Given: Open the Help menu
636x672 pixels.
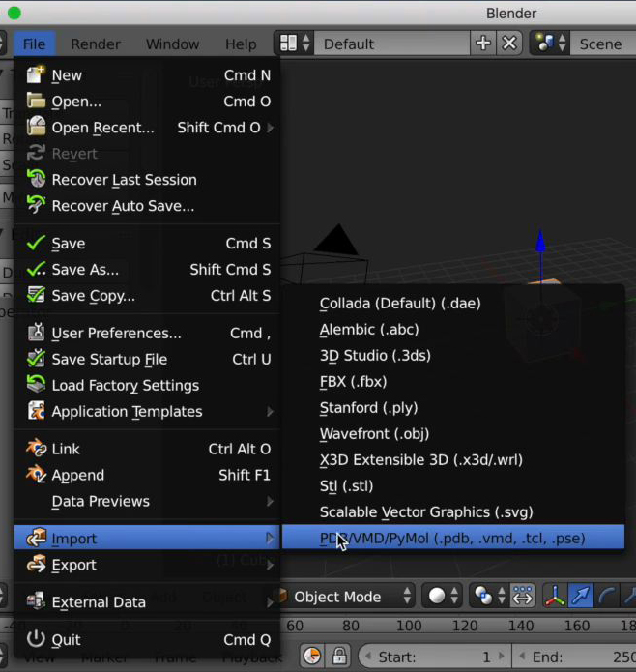Looking at the screenshot, I should point(241,44).
